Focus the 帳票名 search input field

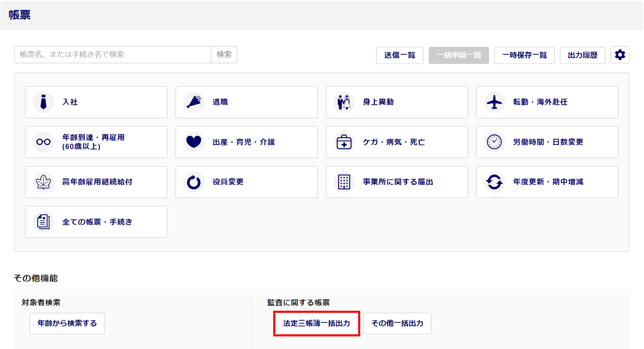[113, 55]
